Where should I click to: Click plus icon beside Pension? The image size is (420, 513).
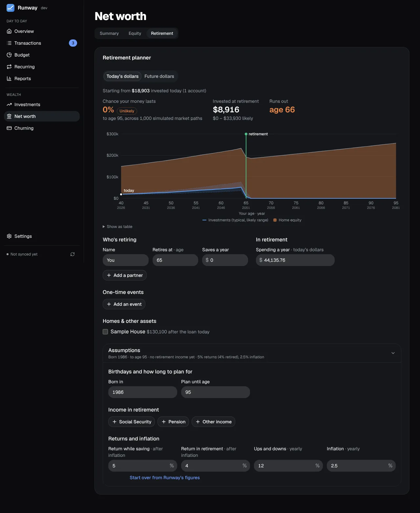(x=164, y=422)
